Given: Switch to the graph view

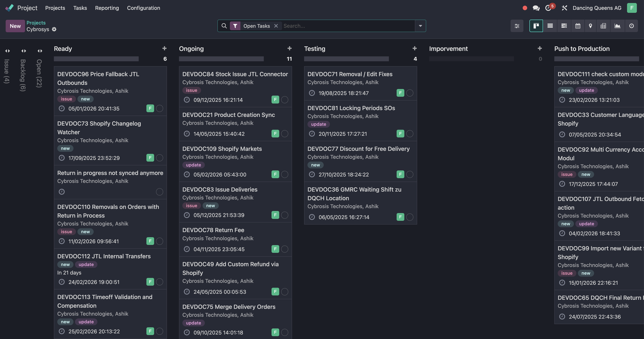Looking at the screenshot, I should point(617,26).
